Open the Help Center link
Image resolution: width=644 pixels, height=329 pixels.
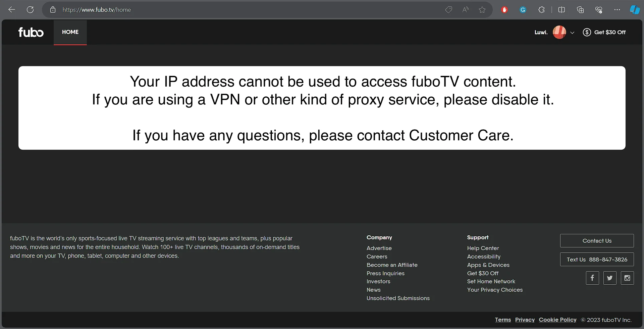pos(483,248)
